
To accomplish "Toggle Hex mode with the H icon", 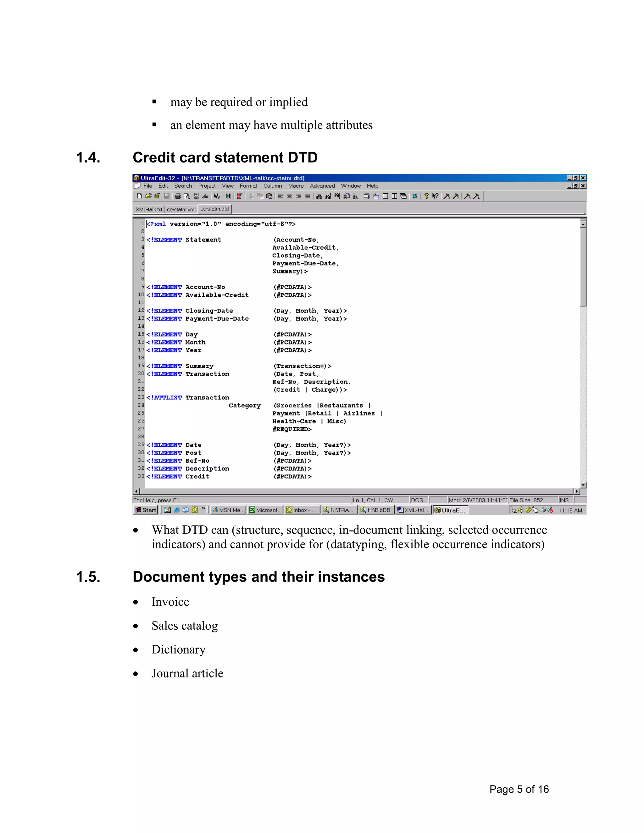I will point(228,196).
